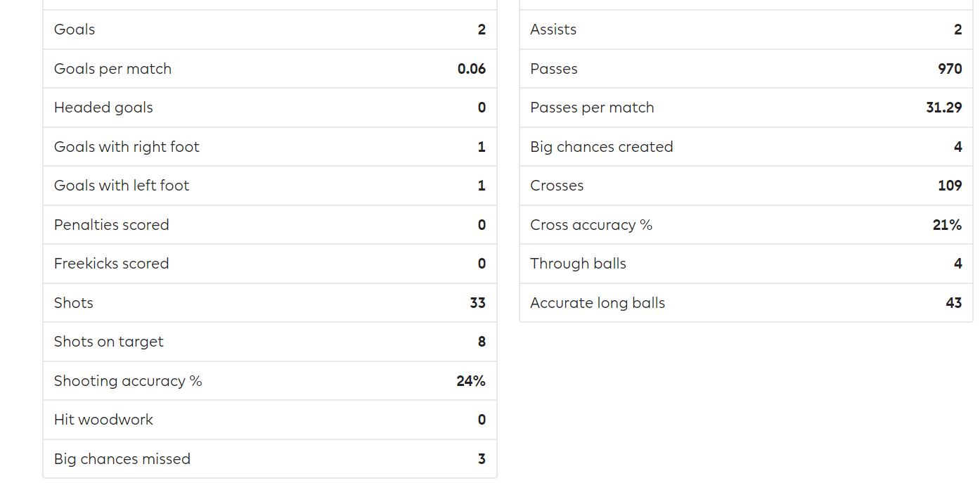Image resolution: width=980 pixels, height=483 pixels.
Task: Select the Accurate long balls row
Action: tap(747, 303)
